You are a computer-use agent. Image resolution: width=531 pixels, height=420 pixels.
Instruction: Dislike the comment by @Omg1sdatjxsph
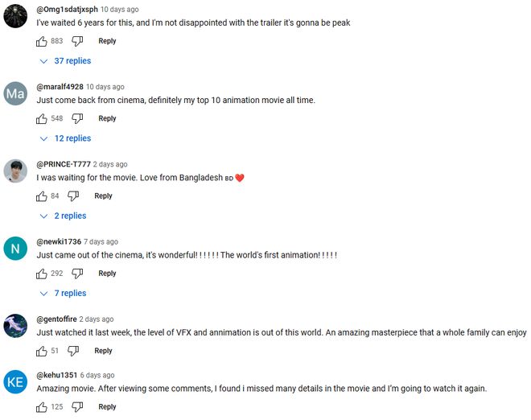(x=77, y=41)
